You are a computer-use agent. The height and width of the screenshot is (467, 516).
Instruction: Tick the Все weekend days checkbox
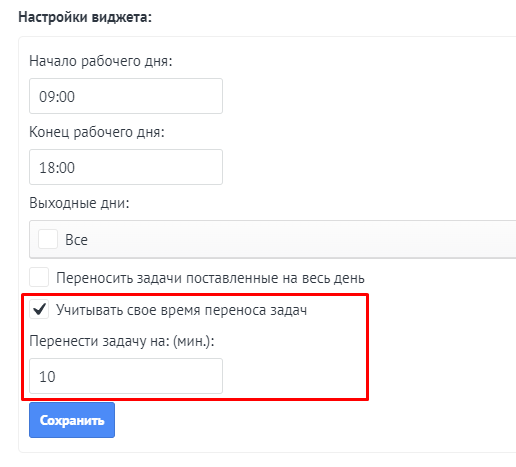pyautogui.click(x=48, y=239)
